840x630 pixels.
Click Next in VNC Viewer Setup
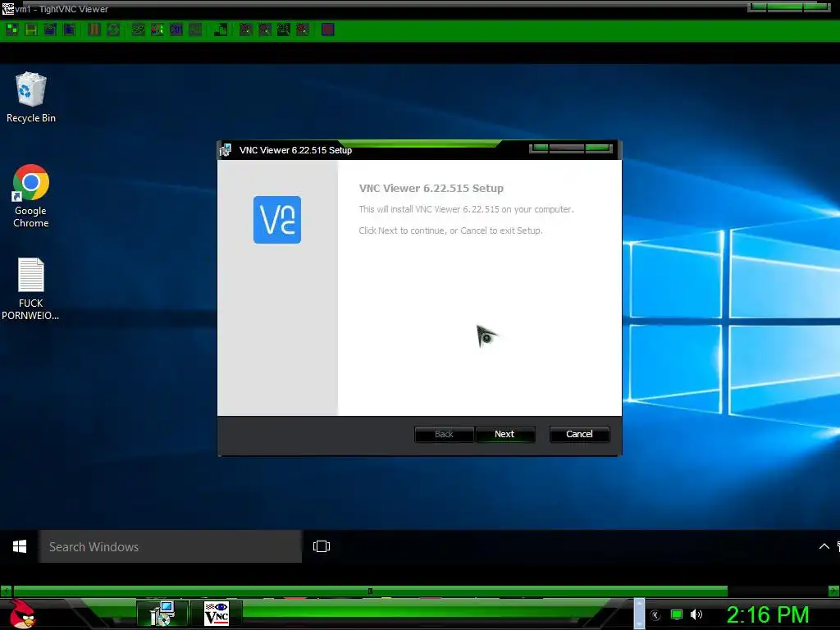[x=504, y=434]
